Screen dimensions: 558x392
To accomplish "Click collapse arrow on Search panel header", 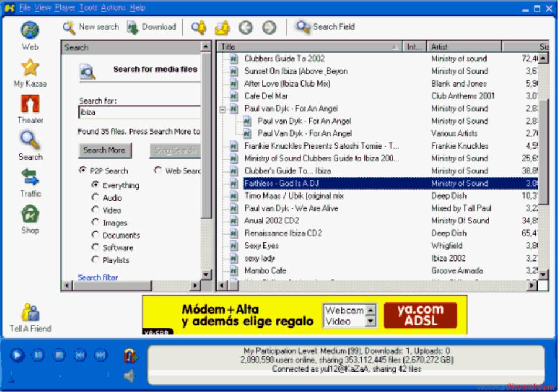I will pos(206,47).
